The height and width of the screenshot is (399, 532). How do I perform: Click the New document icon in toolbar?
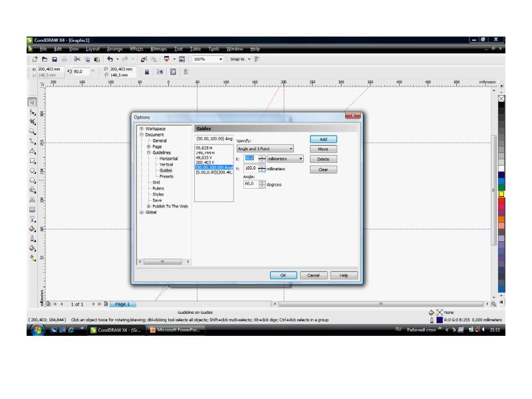(x=35, y=59)
